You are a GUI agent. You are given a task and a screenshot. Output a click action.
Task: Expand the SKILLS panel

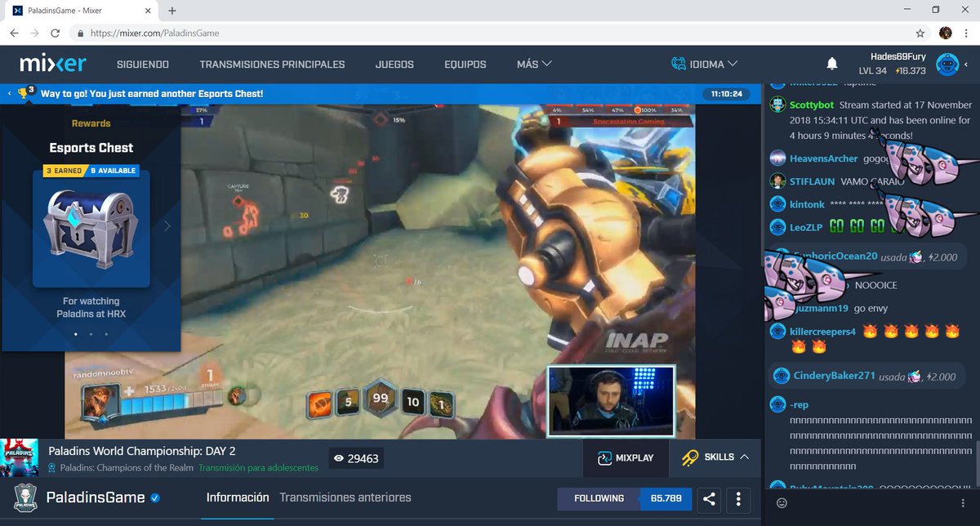tap(715, 457)
